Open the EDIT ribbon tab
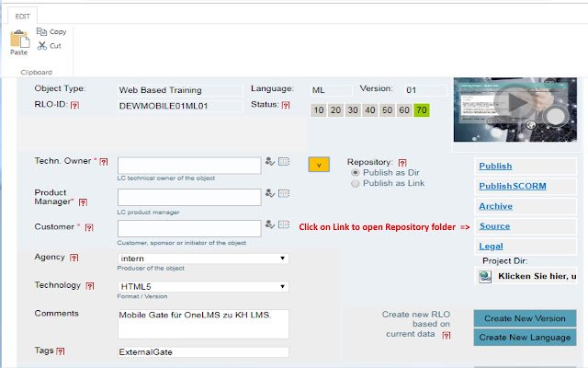The height and width of the screenshot is (368, 588). pyautogui.click(x=22, y=17)
